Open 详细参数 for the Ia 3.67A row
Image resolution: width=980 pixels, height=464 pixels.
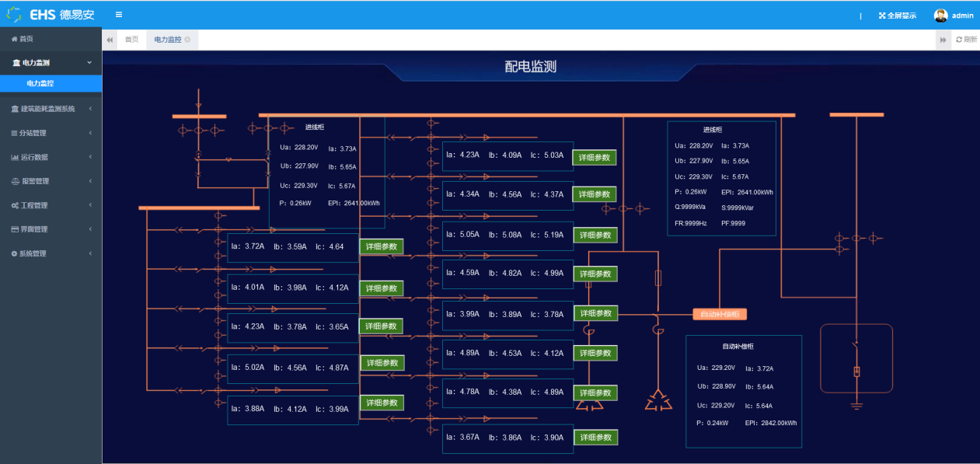(595, 438)
